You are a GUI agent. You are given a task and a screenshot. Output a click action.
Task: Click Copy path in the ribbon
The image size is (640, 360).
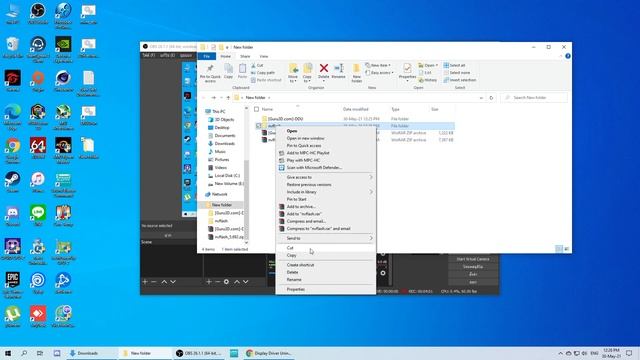[263, 73]
